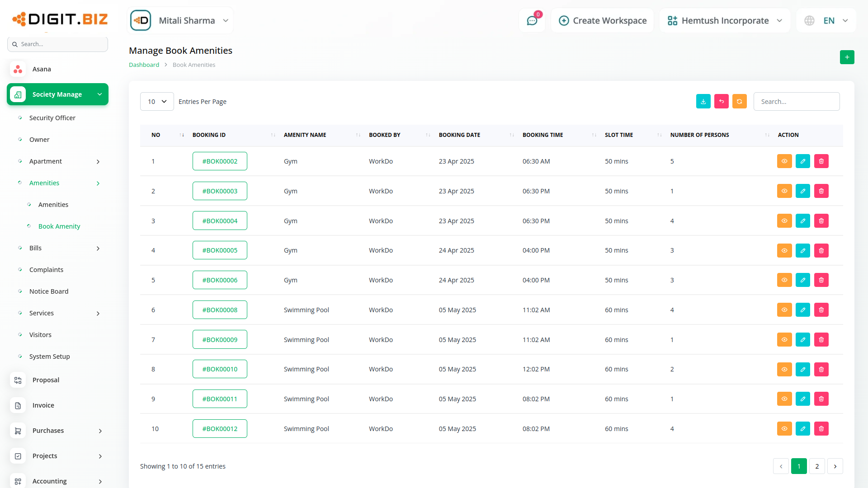Click Create Workspace button
868x488 pixels.
click(603, 21)
